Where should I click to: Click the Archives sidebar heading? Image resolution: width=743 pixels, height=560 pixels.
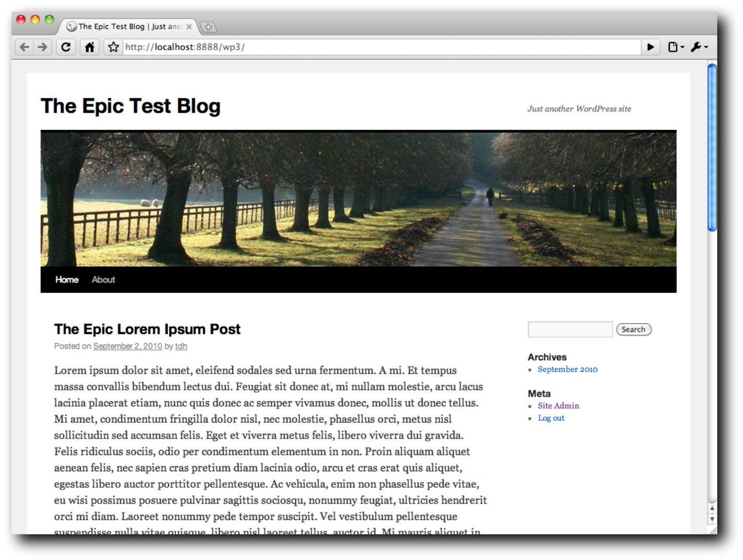(x=547, y=357)
